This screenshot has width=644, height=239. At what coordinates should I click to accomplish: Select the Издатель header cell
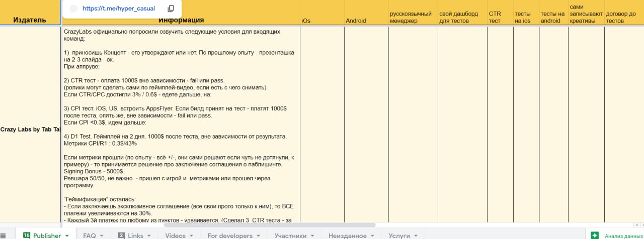pos(30,13)
